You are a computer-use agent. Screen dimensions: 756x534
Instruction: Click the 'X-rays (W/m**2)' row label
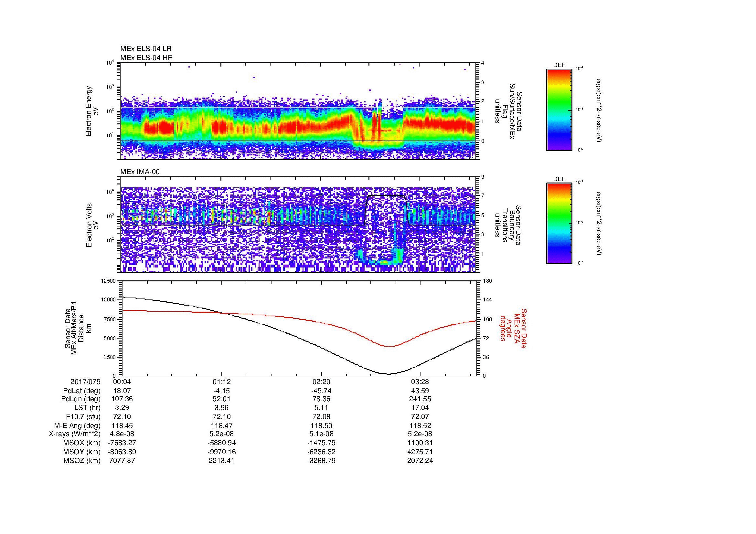coord(75,434)
